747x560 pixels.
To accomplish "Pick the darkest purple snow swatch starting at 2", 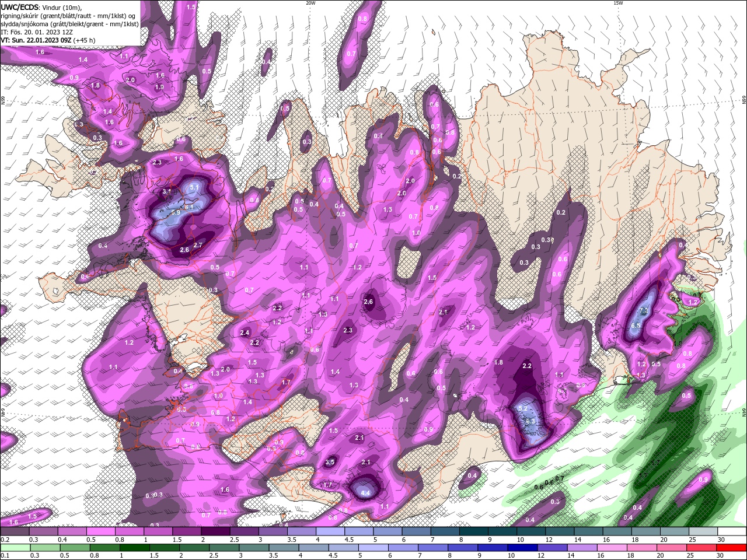I will click(215, 531).
